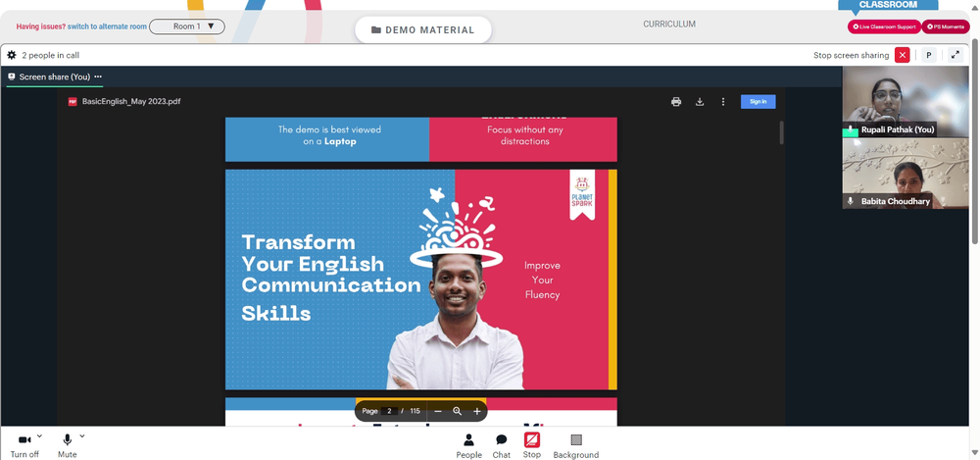Switch to Demo Material tab

[423, 30]
